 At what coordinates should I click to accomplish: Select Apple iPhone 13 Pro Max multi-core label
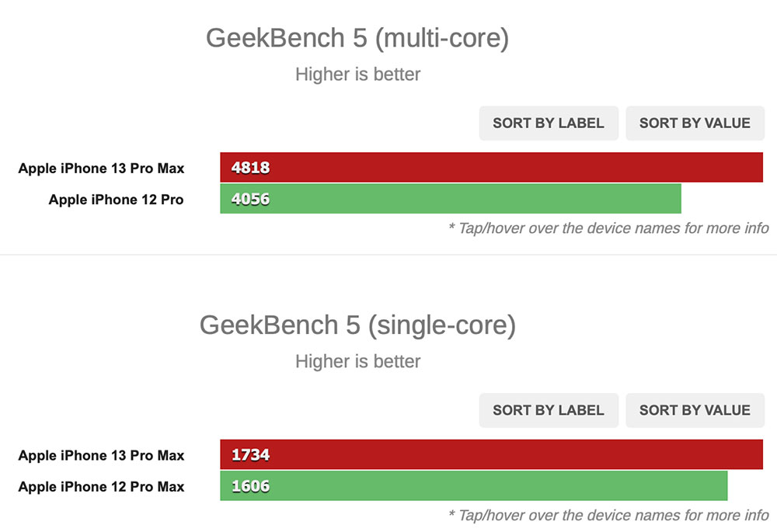[101, 169]
